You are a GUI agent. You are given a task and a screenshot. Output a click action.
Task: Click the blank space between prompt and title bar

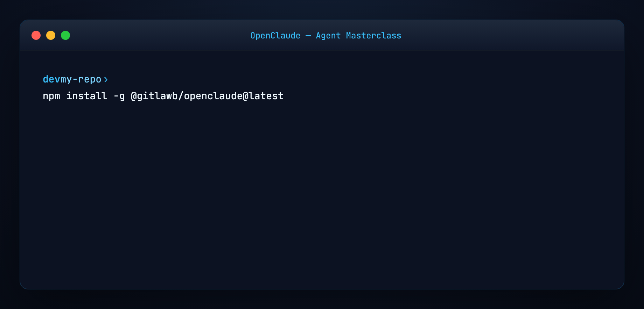(x=322, y=62)
